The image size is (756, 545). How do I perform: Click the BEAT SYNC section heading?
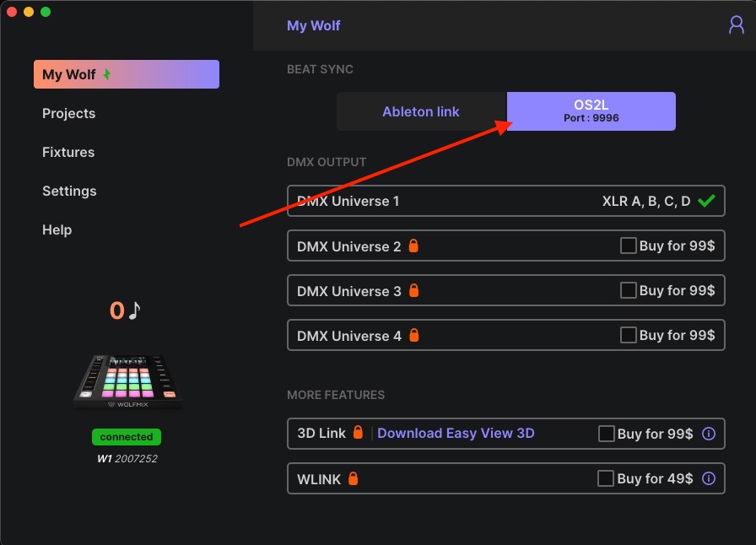tap(320, 69)
